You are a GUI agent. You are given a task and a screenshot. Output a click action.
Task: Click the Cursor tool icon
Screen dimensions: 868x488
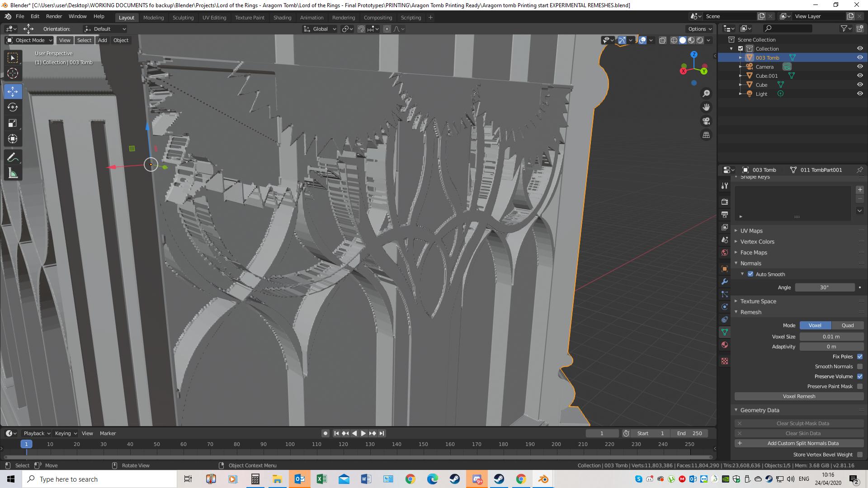pos(13,74)
